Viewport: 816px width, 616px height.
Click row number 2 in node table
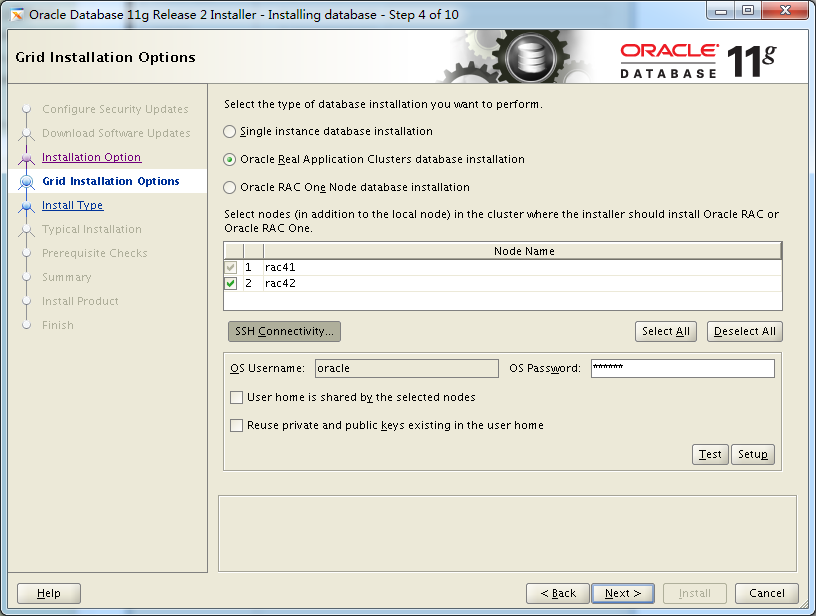[x=249, y=284]
